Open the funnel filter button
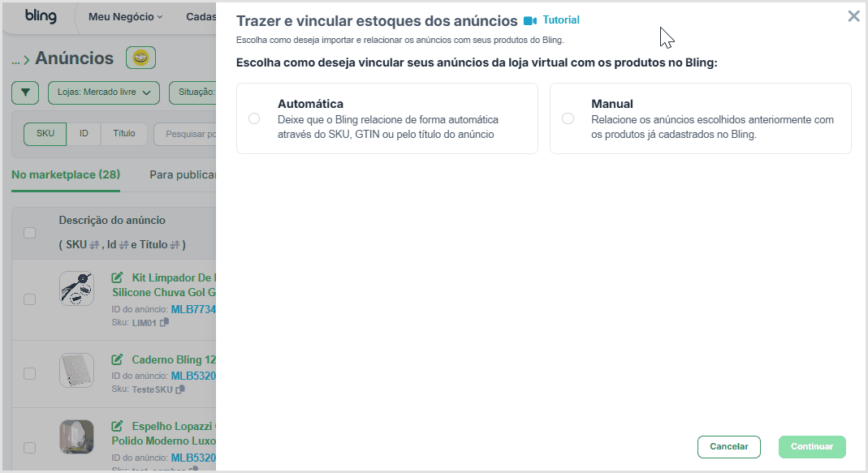 pyautogui.click(x=25, y=92)
